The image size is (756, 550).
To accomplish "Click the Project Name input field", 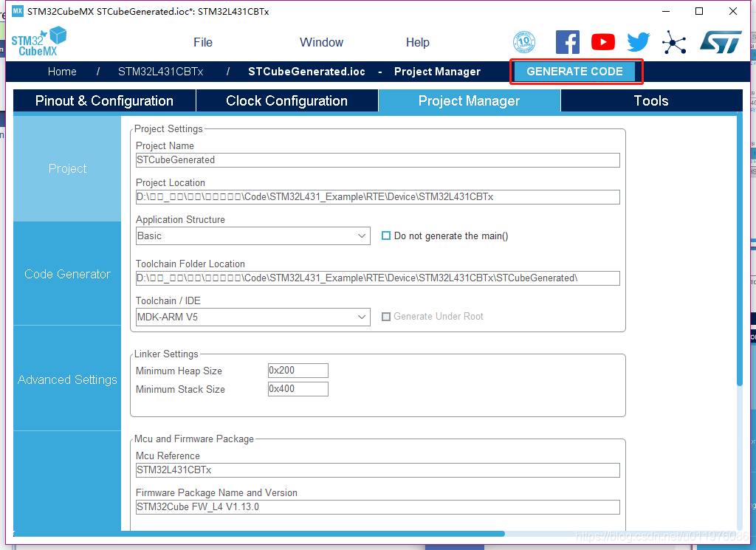I will 377,160.
